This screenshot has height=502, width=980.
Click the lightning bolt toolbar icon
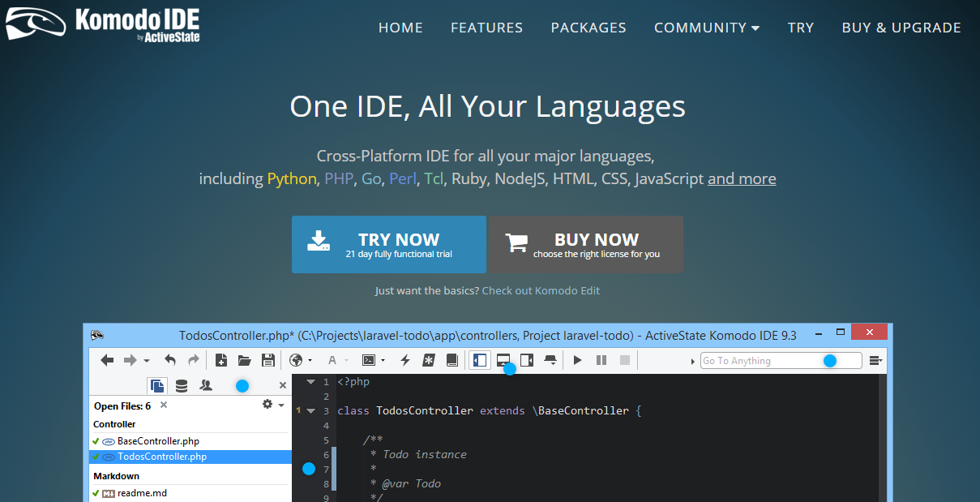pyautogui.click(x=405, y=360)
